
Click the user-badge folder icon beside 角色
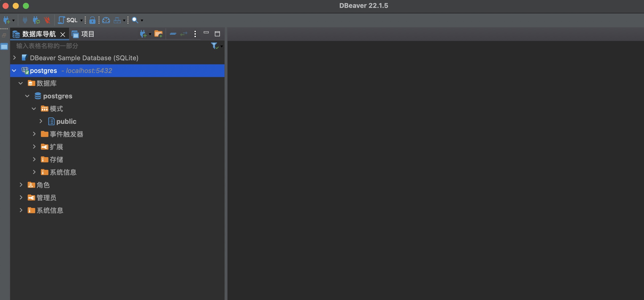(31, 185)
